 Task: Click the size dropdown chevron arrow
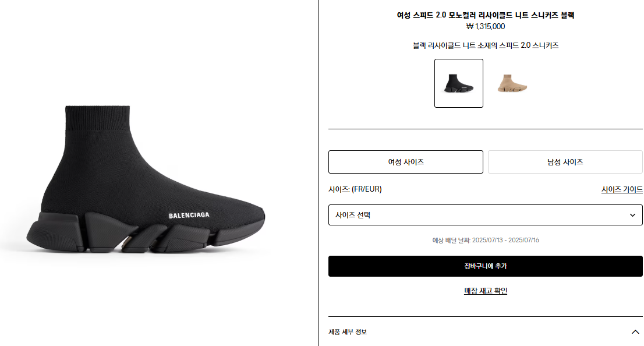(633, 215)
